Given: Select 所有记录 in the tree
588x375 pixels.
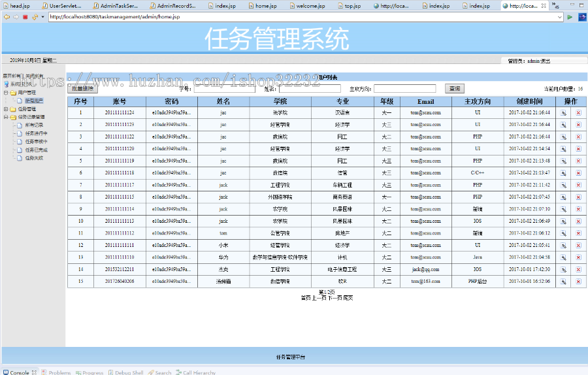Looking at the screenshot, I should click(x=34, y=125).
